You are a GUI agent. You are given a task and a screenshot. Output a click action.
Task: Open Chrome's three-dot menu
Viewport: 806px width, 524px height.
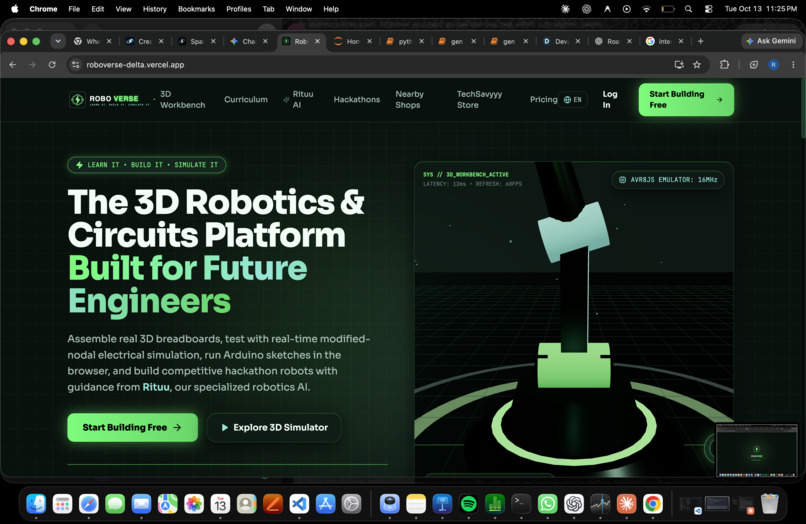click(x=793, y=65)
